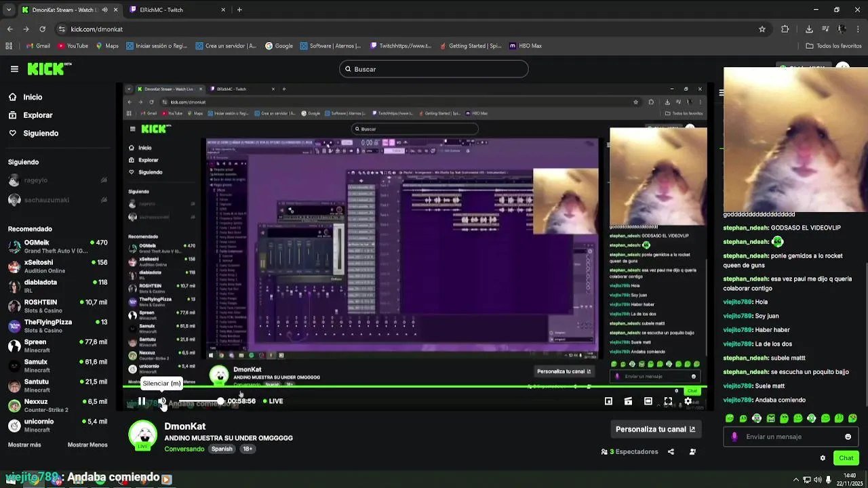The image size is (868, 488).
Task: Click the Buscar search field
Action: (433, 69)
